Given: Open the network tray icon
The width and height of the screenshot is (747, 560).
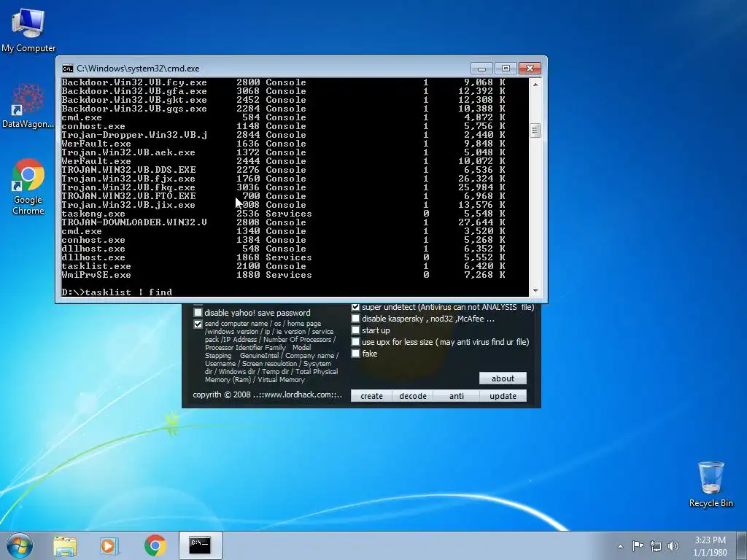Looking at the screenshot, I should (x=656, y=546).
